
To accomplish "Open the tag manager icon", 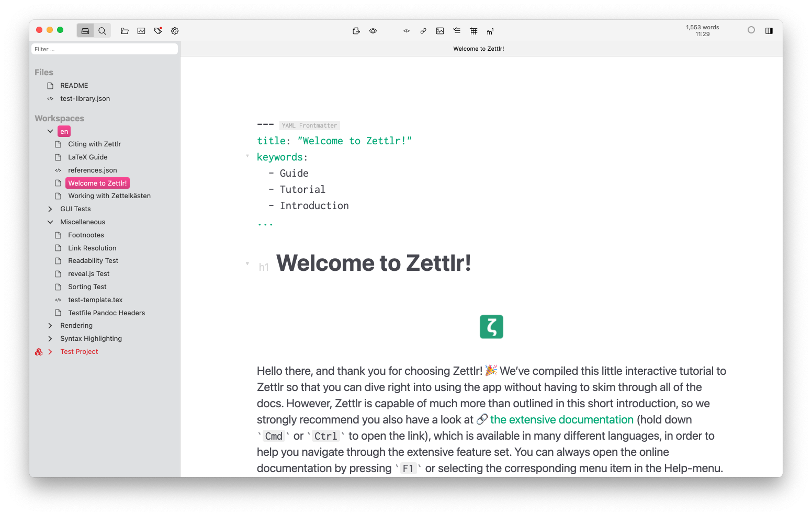I will pyautogui.click(x=158, y=31).
